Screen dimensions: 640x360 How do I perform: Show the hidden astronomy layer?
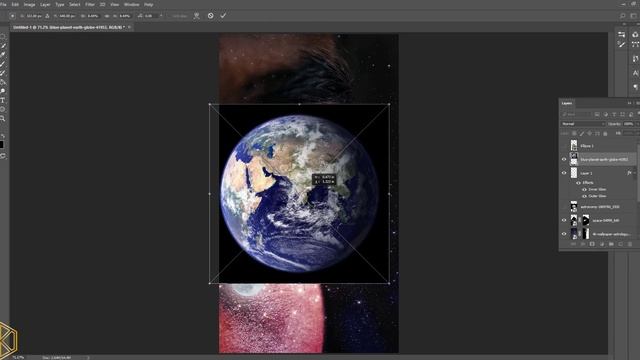click(564, 207)
